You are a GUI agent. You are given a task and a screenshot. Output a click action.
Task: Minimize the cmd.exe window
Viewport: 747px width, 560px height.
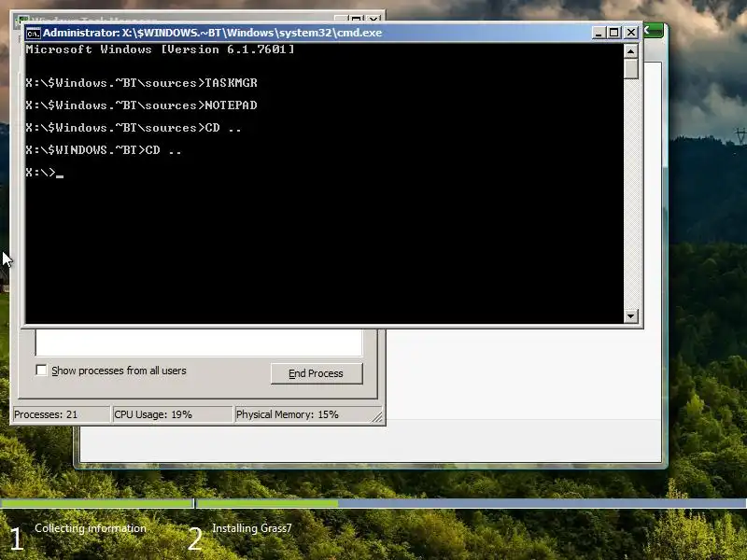coord(599,33)
